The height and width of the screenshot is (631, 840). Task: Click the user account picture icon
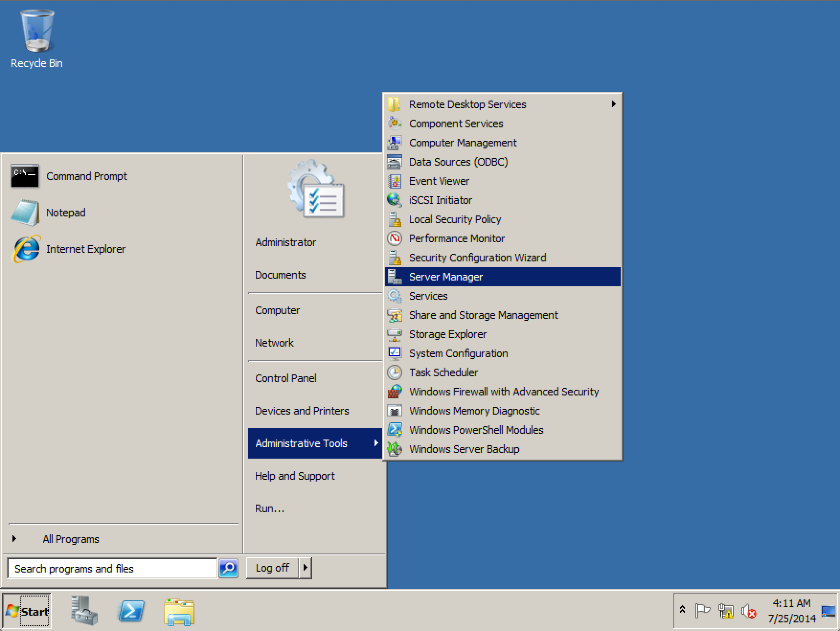pos(316,189)
